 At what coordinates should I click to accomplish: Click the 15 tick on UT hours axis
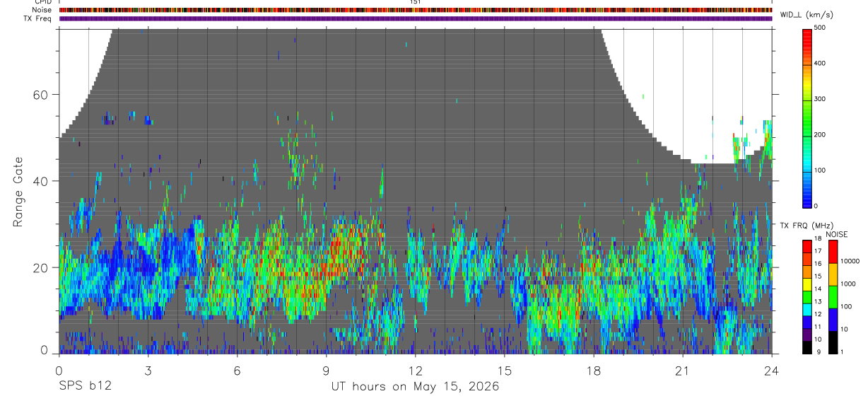(x=505, y=370)
